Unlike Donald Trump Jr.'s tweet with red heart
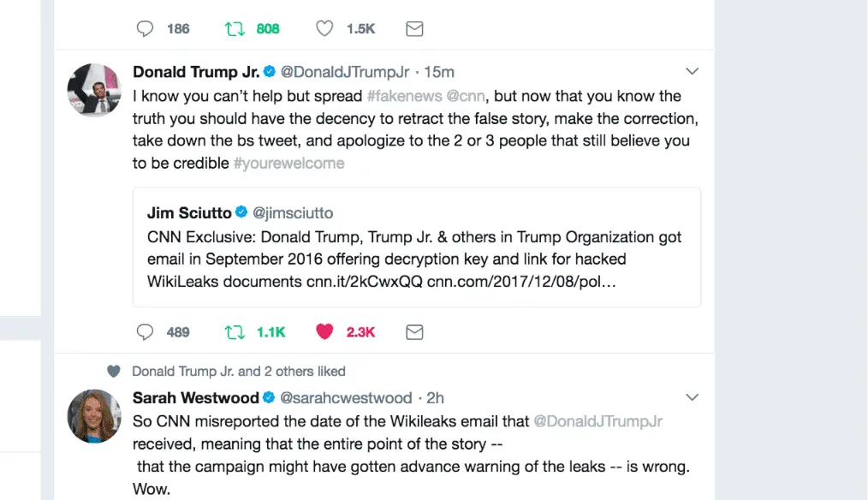The height and width of the screenshot is (500, 868). pos(324,331)
